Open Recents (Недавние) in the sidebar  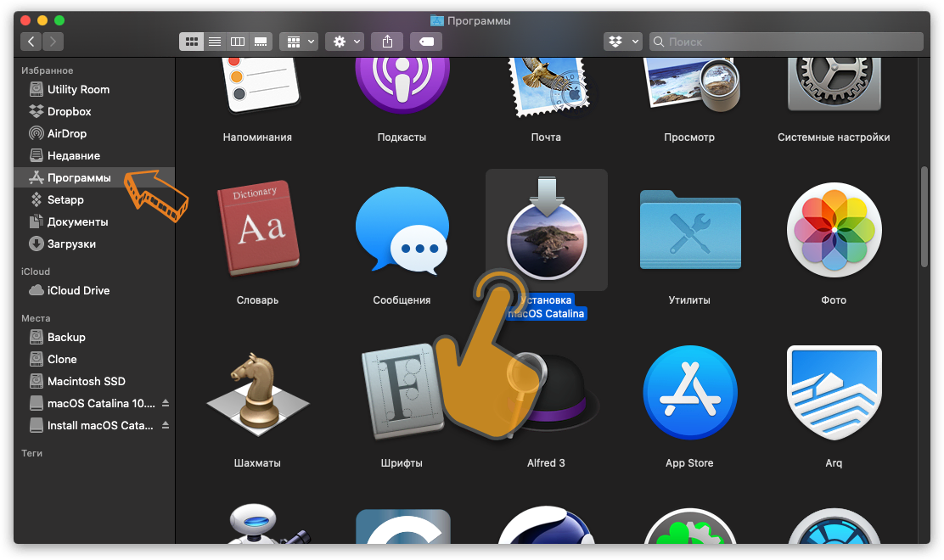(94, 156)
